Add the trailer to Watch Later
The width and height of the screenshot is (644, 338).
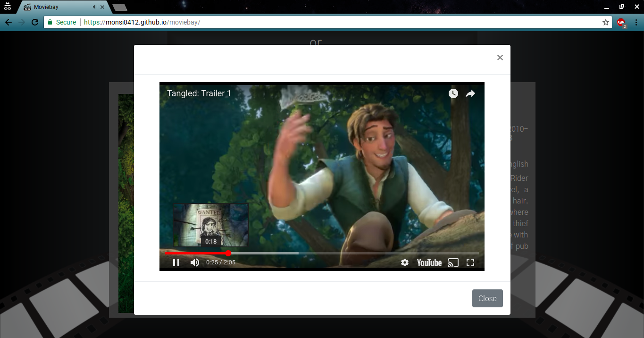click(x=453, y=93)
